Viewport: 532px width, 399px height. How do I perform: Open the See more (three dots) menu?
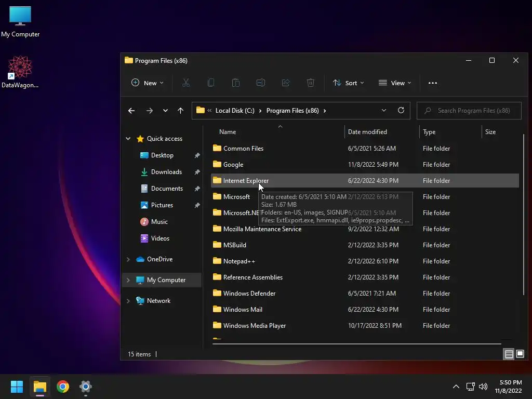(x=433, y=83)
